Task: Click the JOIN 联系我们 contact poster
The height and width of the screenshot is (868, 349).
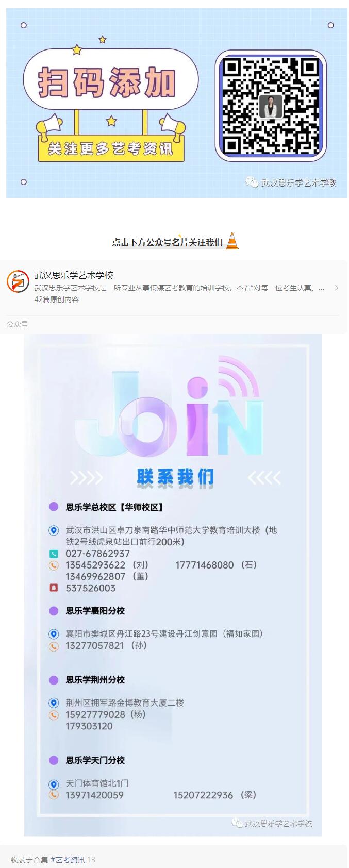Action: point(173,585)
